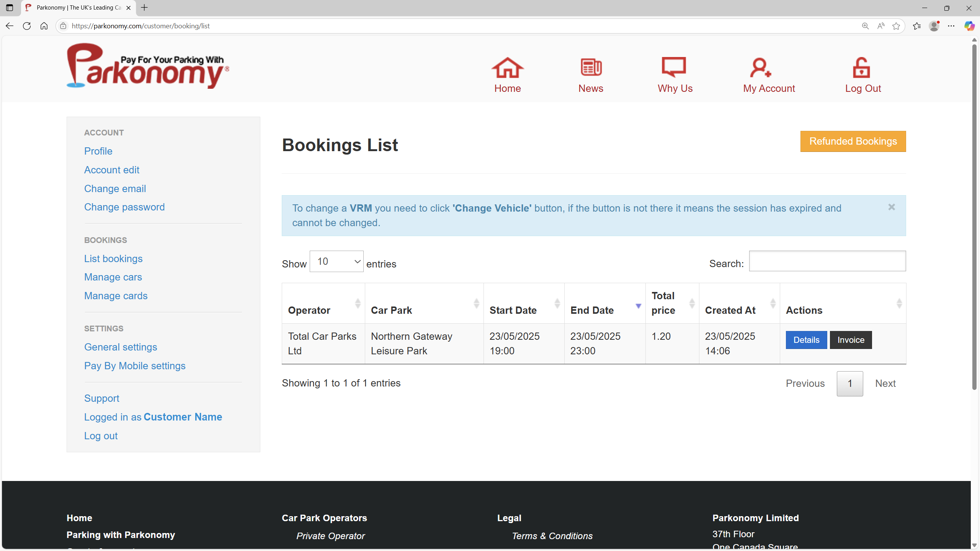Open Manage cars in sidebar
Viewport: 980px width, 551px height.
113,277
